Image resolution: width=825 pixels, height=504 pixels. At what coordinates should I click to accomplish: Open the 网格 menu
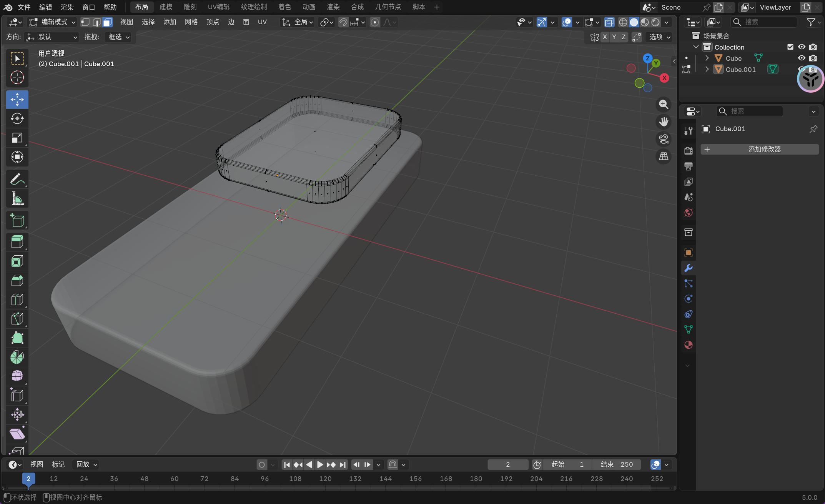click(191, 22)
